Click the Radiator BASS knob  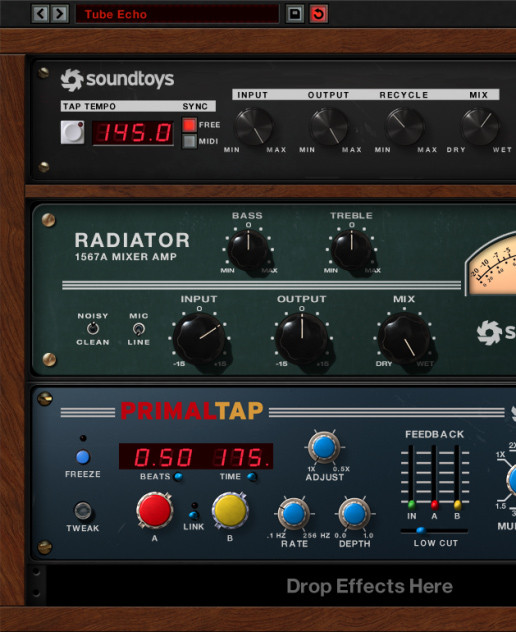pos(248,249)
